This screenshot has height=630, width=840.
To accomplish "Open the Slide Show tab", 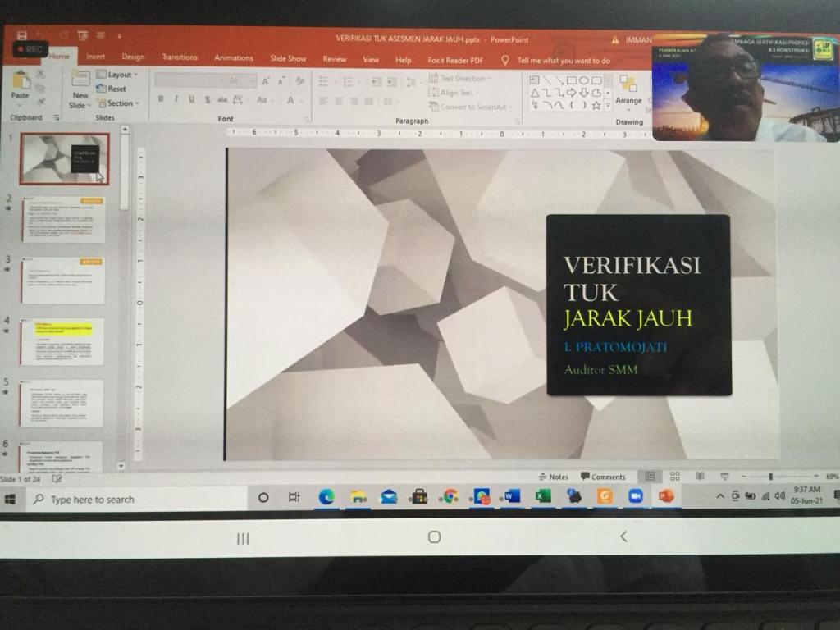I will 288,58.
